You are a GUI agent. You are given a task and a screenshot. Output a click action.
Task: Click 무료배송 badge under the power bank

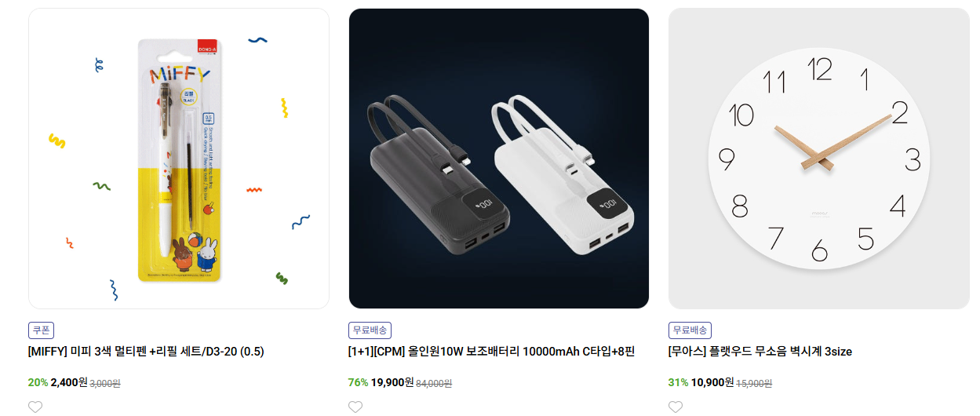(x=370, y=330)
